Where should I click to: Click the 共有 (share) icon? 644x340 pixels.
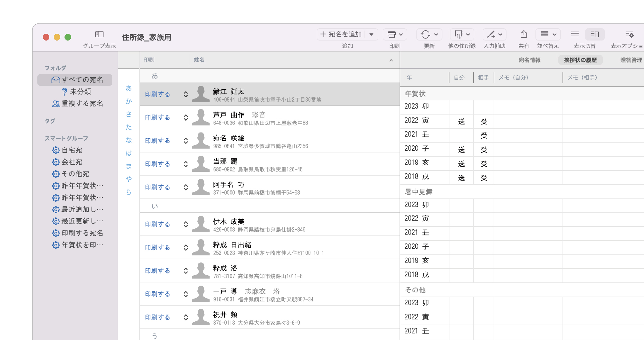(x=524, y=34)
